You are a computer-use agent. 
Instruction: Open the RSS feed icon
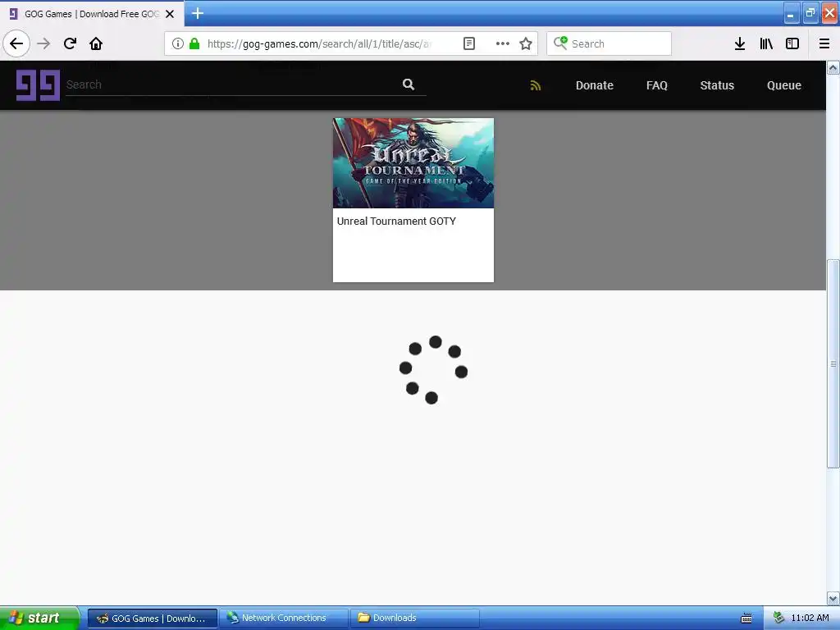535,85
